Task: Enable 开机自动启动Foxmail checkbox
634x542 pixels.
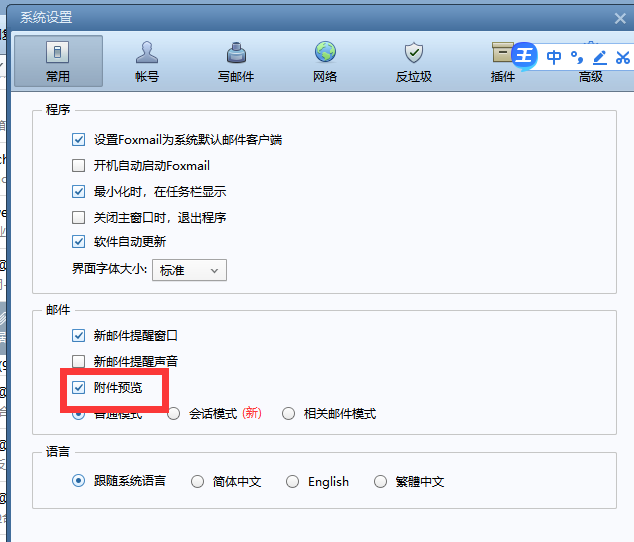Action: point(79,166)
